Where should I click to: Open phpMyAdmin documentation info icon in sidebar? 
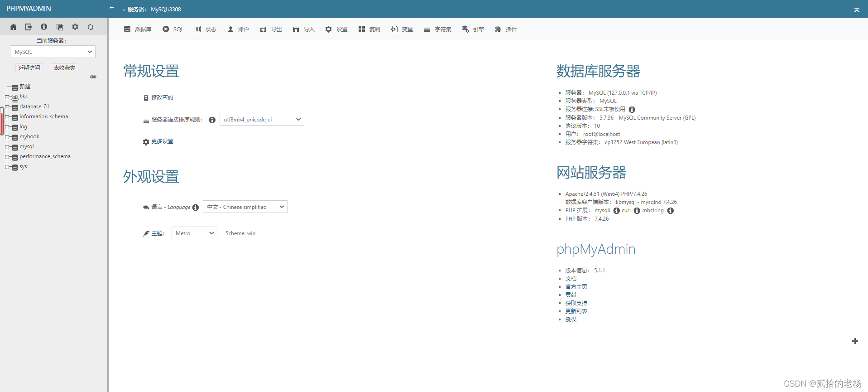pyautogui.click(x=44, y=27)
